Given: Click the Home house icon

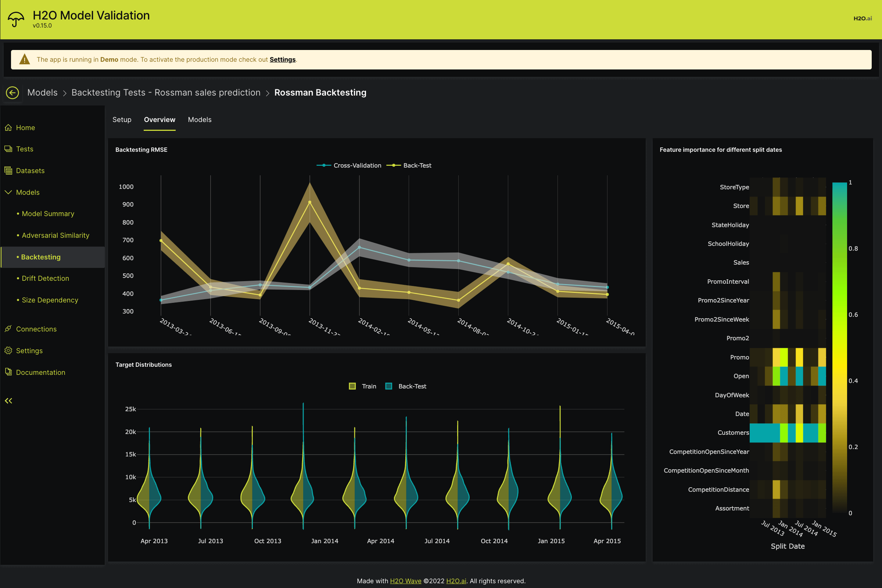Looking at the screenshot, I should [x=8, y=128].
